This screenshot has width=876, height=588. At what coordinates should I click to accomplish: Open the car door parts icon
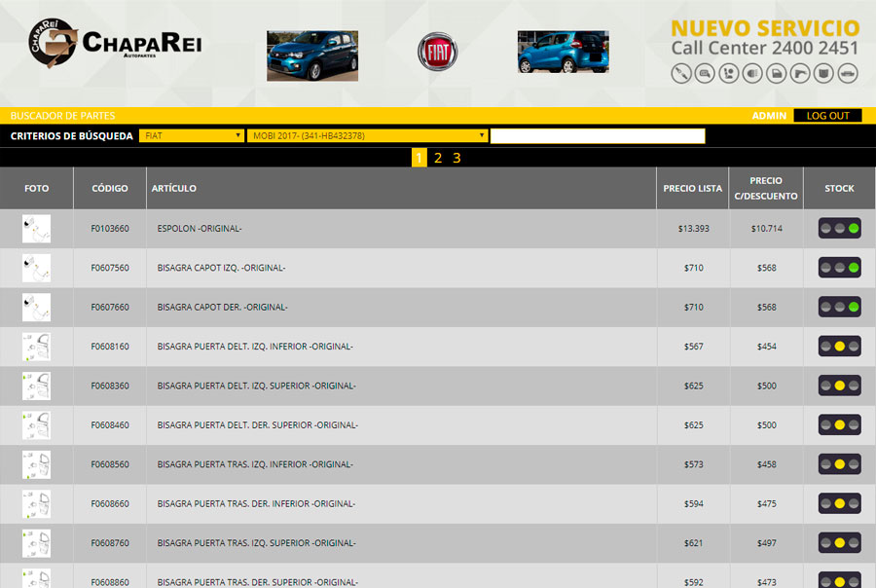coord(777,73)
